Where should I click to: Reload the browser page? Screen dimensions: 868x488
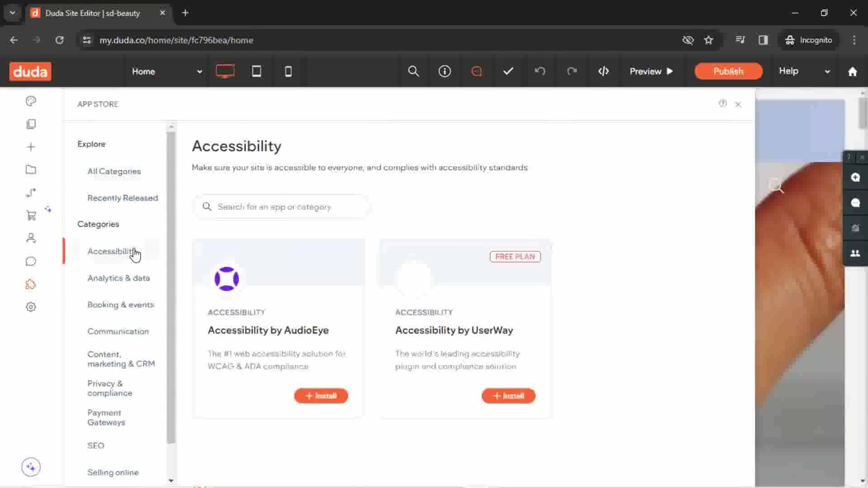click(x=59, y=40)
